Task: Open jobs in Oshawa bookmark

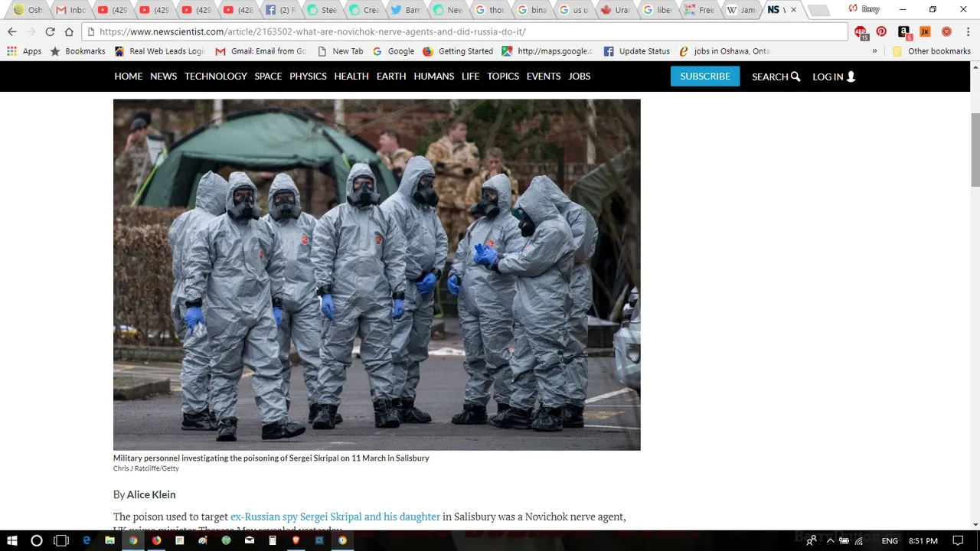Action: (x=725, y=51)
